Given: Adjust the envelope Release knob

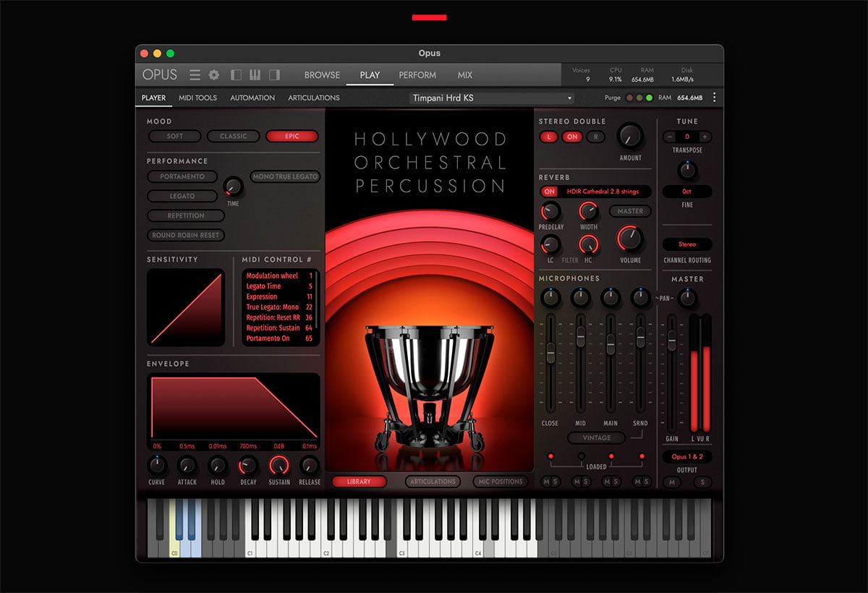Looking at the screenshot, I should 310,465.
